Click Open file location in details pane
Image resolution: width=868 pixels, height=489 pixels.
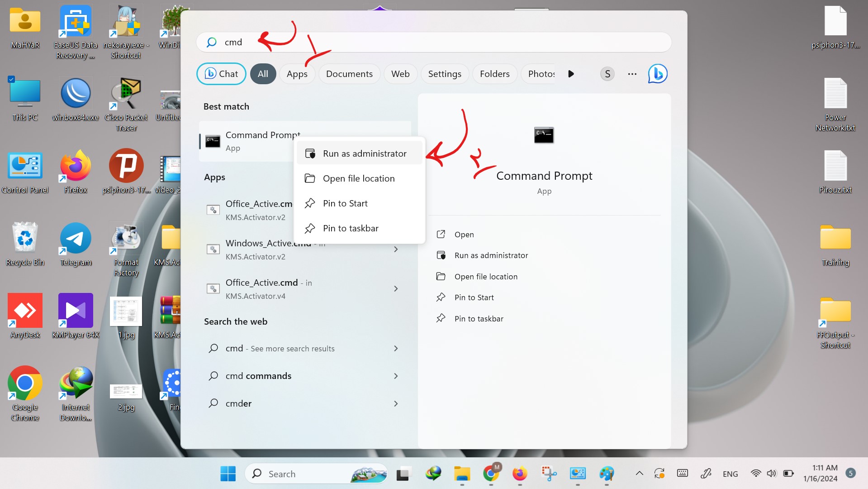486,277
